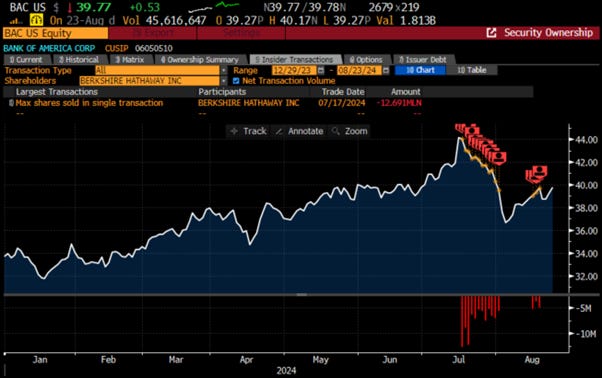Click the BAC US Equity field

click(55, 33)
